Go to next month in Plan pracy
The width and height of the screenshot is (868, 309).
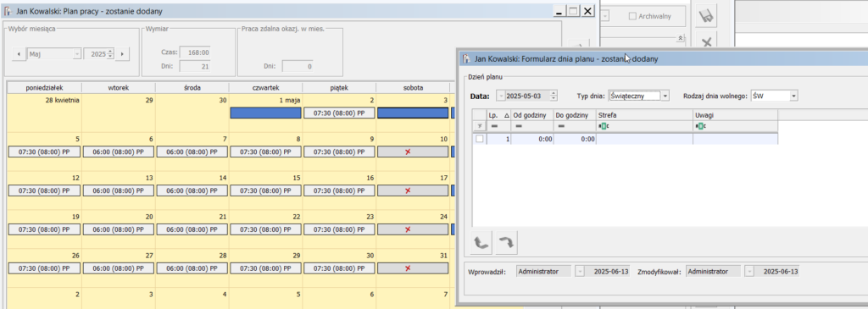tap(121, 53)
